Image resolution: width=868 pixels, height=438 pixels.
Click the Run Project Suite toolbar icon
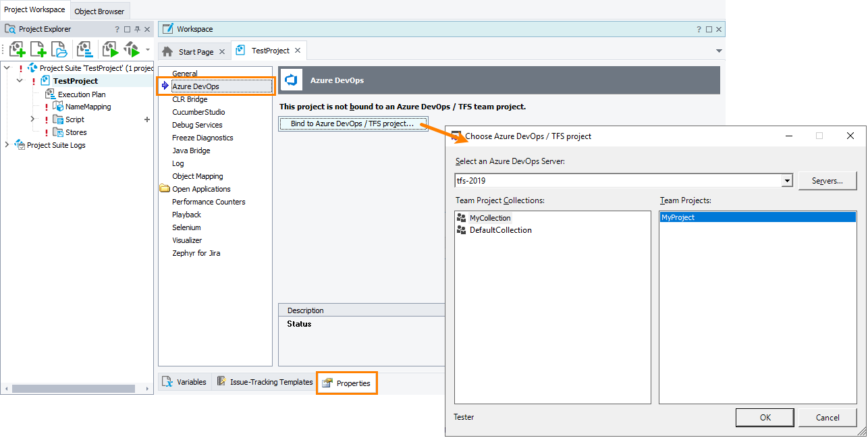132,49
